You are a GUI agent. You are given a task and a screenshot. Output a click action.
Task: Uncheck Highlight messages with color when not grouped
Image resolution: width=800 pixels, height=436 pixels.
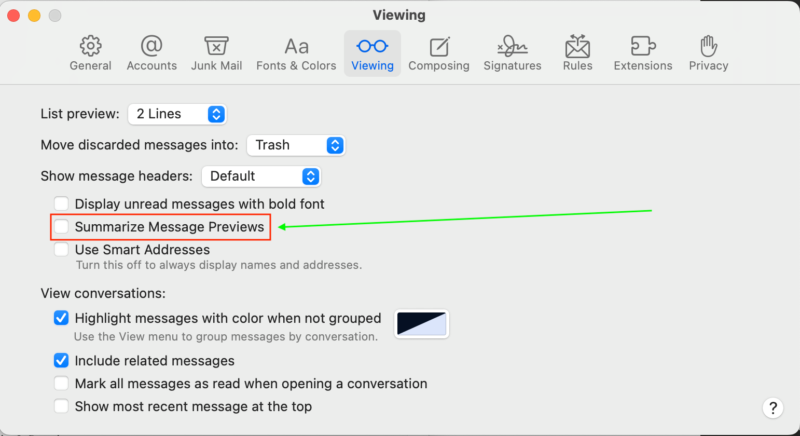pos(61,318)
